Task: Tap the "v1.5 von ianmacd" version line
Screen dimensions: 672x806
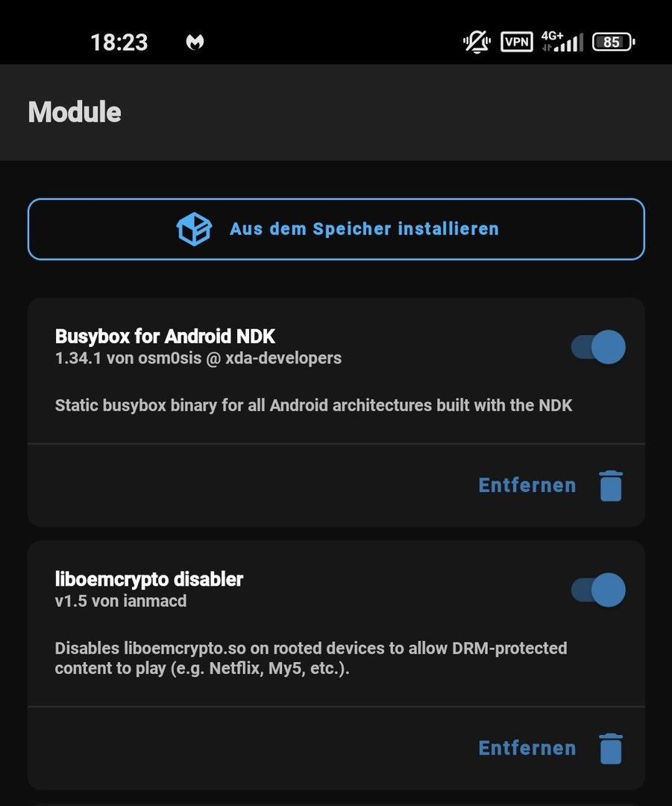Action: point(121,601)
